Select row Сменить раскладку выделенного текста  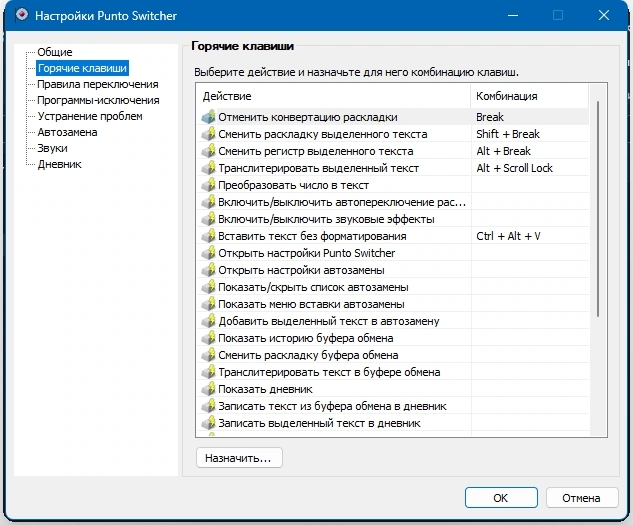(392, 134)
